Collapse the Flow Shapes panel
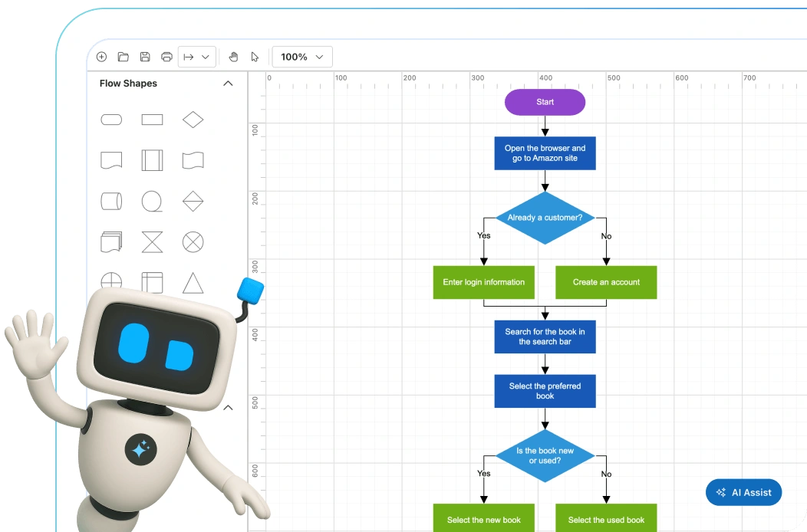Screen dimensions: 807x532 pyautogui.click(x=228, y=84)
